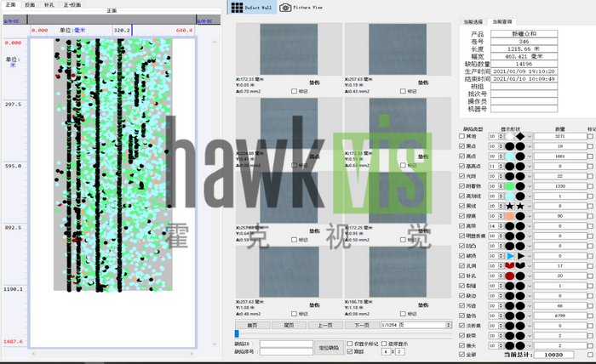
Task: Expand shape dropdown for 垫伤 row
Action: (530, 316)
